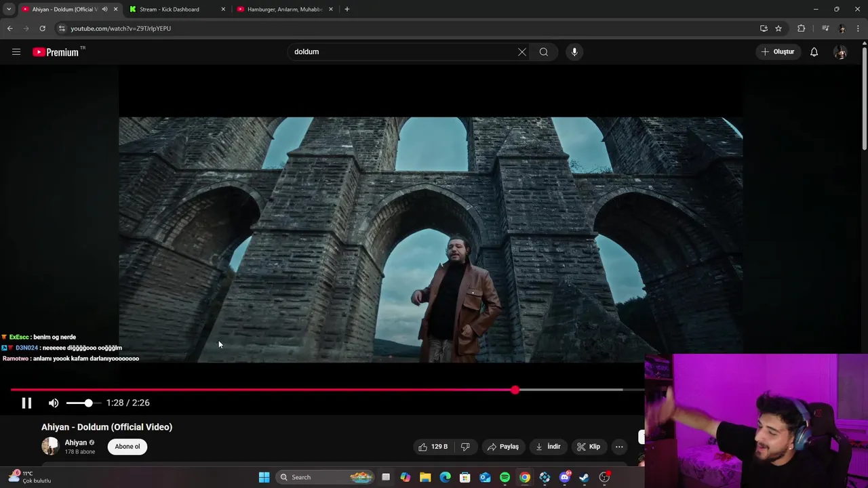Open Microsoft Edge from the taskbar
Image resolution: width=868 pixels, height=488 pixels.
(x=445, y=477)
